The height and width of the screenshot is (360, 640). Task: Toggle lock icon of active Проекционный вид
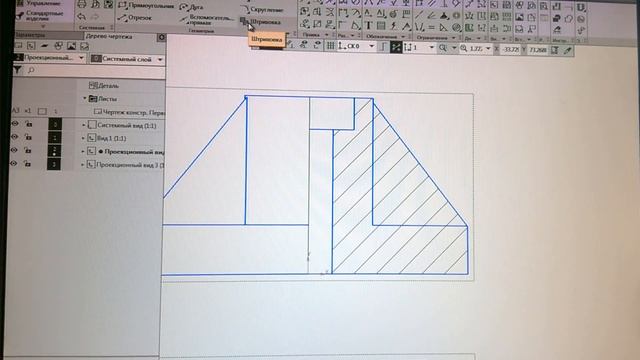pos(27,151)
